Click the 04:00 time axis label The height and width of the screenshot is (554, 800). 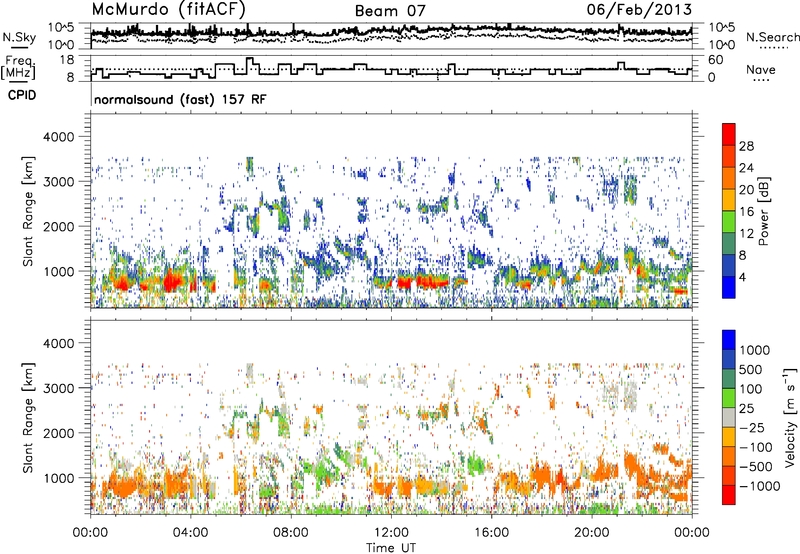190,533
